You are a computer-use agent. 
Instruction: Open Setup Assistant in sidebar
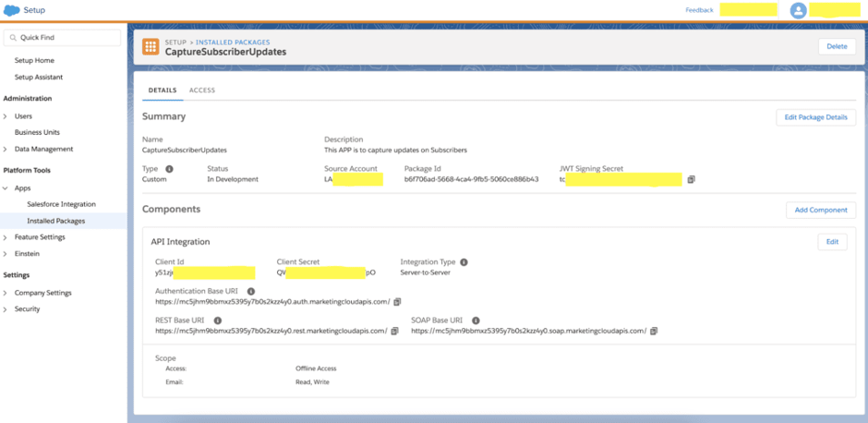(x=39, y=77)
